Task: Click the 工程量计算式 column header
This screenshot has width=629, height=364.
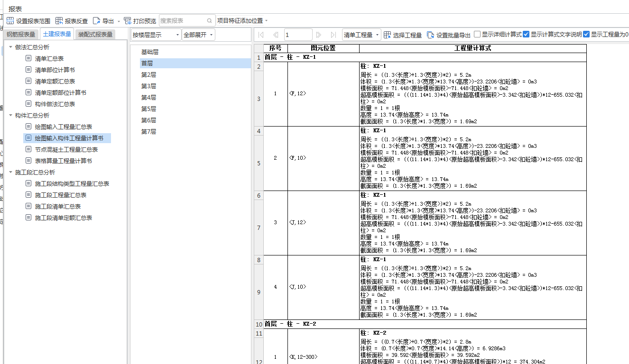Action: tap(473, 48)
